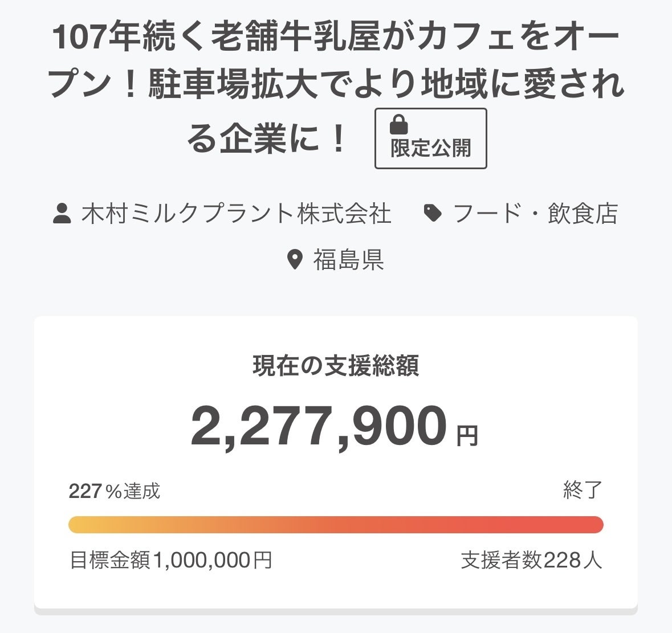Click the 終了 status label
672x633 pixels.
(583, 490)
